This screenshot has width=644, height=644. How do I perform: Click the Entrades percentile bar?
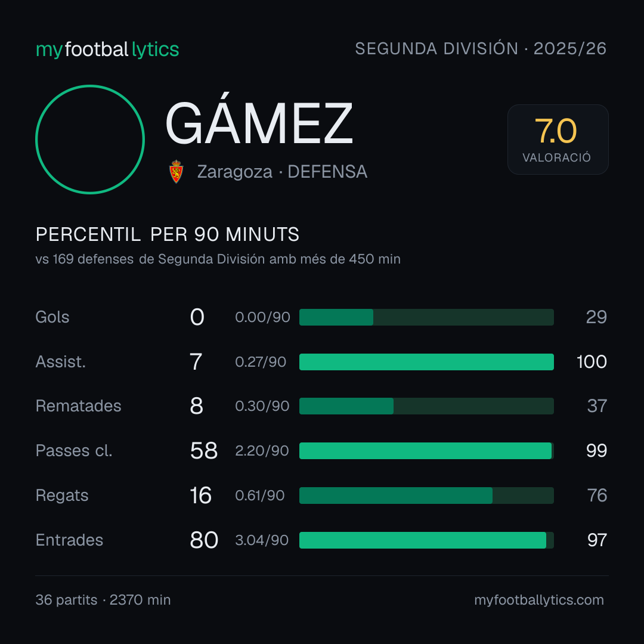(426, 540)
